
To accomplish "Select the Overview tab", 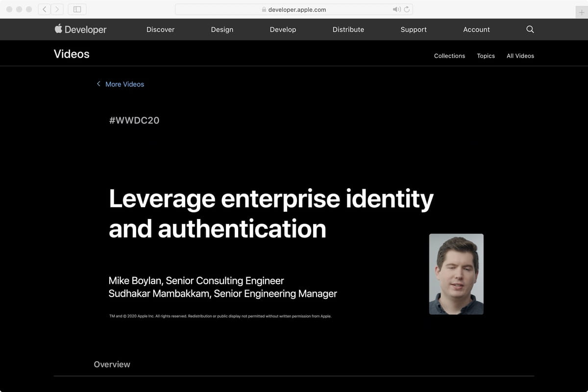I will [112, 365].
